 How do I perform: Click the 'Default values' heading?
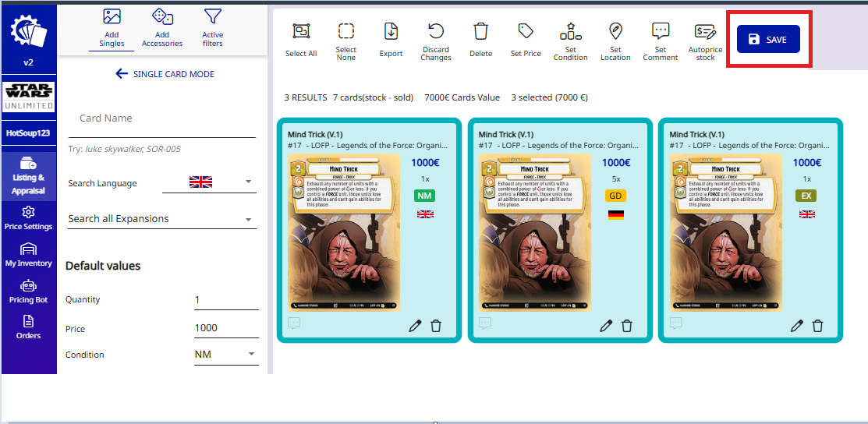pos(103,266)
